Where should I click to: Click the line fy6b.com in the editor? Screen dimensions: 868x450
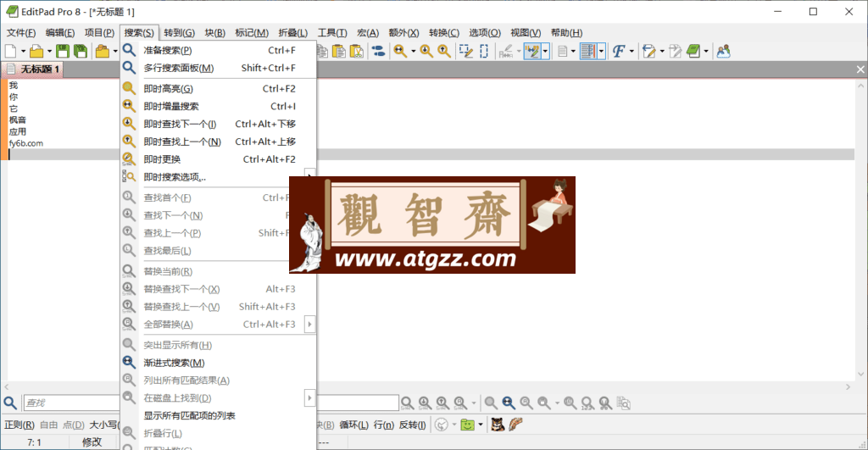point(26,143)
